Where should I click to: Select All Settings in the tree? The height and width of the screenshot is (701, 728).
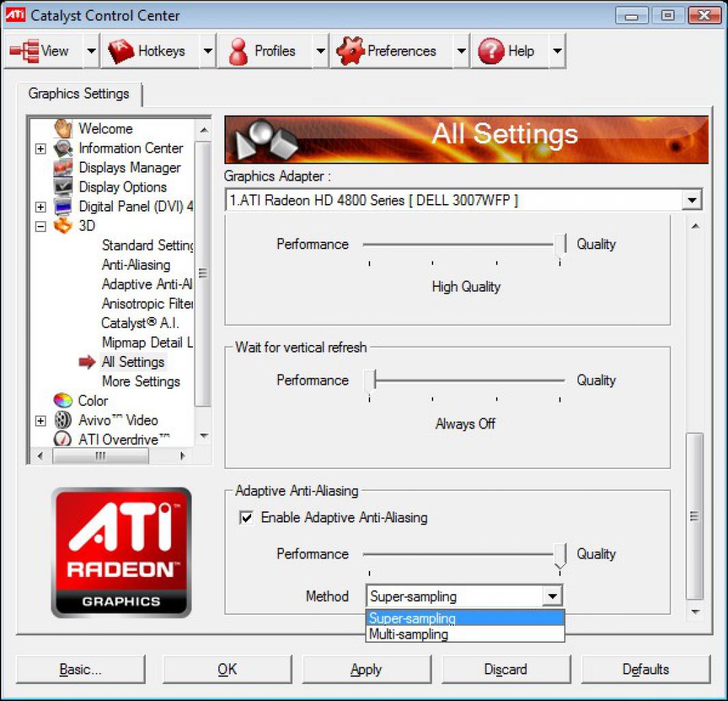click(x=133, y=362)
